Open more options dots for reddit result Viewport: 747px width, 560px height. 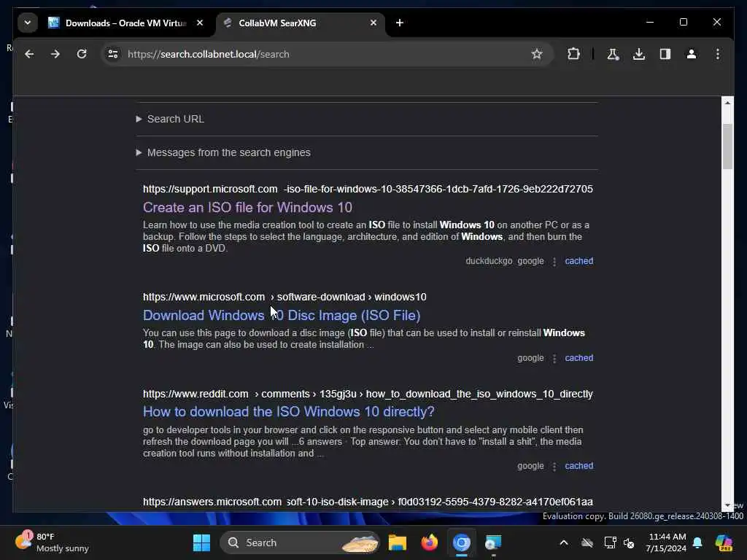(554, 466)
